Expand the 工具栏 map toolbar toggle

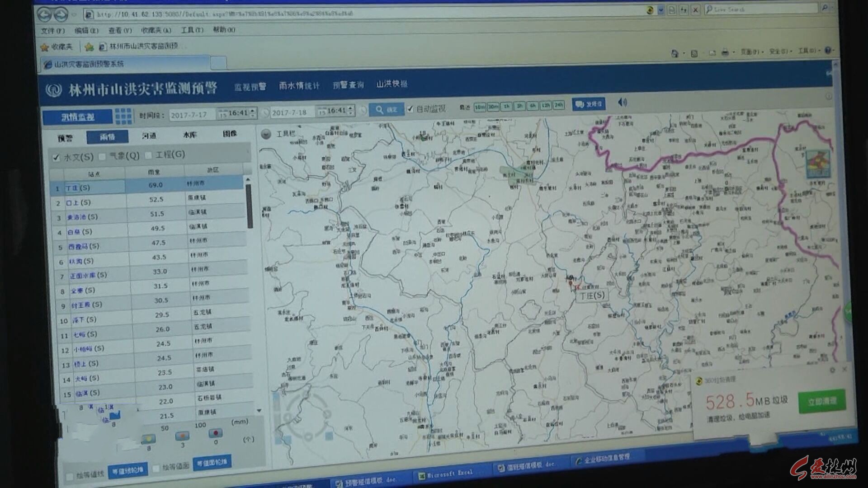[266, 134]
